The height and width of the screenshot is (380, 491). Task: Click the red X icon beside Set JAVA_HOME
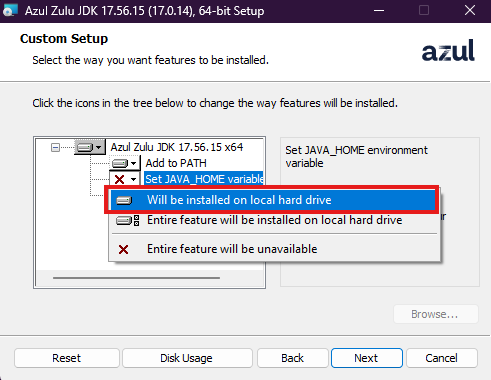click(119, 179)
